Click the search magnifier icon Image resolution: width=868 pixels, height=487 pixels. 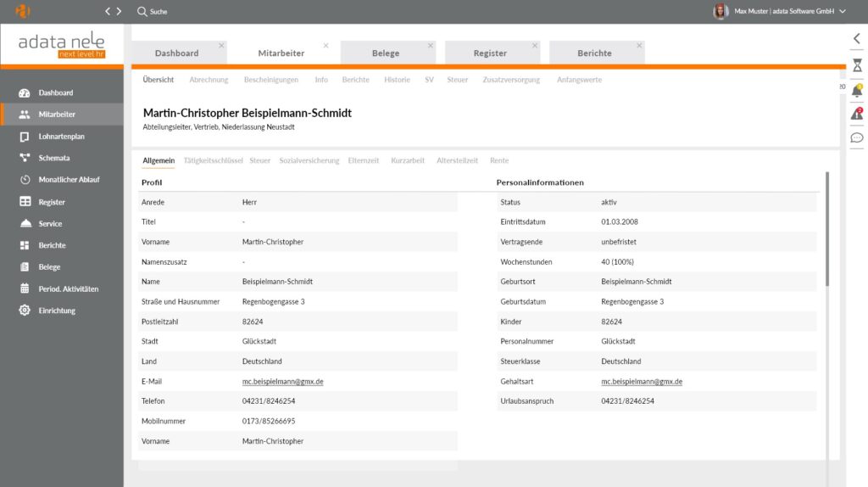point(142,11)
